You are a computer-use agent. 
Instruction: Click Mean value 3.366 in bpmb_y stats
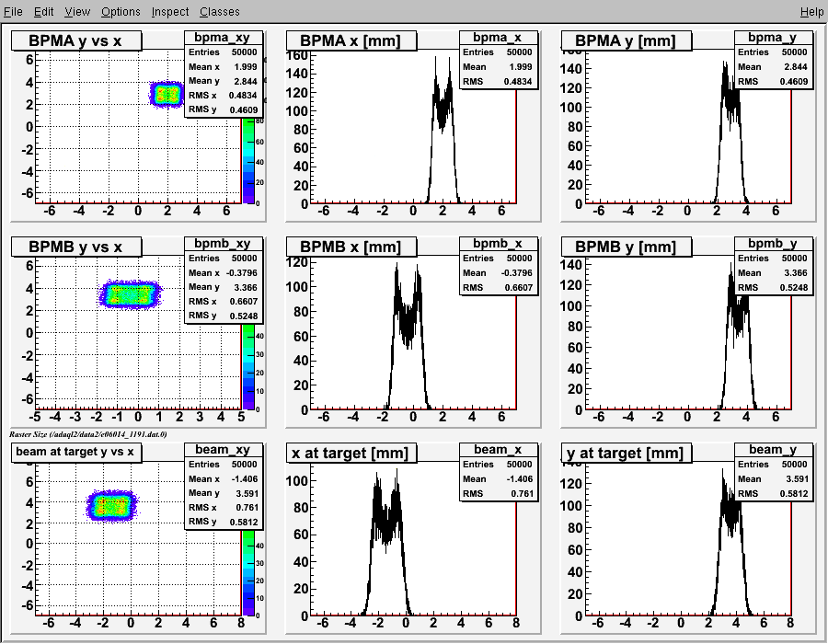[x=796, y=273]
